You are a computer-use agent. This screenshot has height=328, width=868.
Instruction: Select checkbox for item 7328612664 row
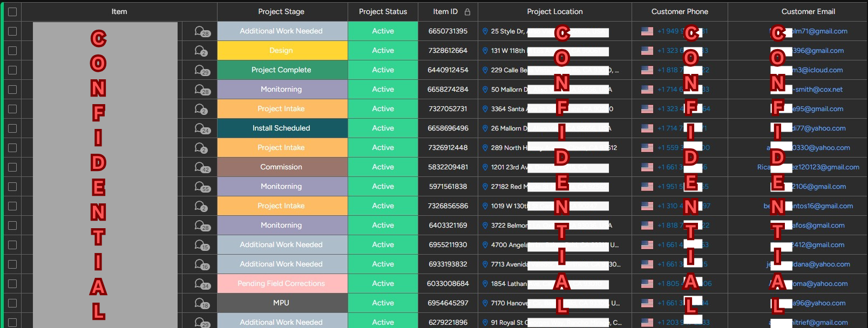pyautogui.click(x=12, y=51)
